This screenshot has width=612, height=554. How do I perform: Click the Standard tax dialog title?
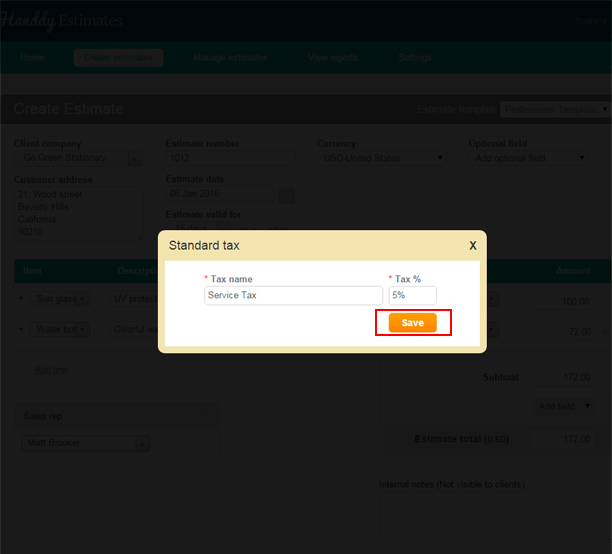(x=204, y=246)
